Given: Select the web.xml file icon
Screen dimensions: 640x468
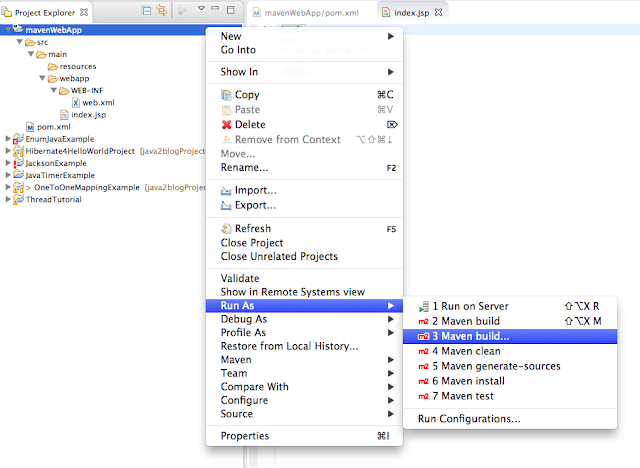Looking at the screenshot, I should click(x=76, y=102).
